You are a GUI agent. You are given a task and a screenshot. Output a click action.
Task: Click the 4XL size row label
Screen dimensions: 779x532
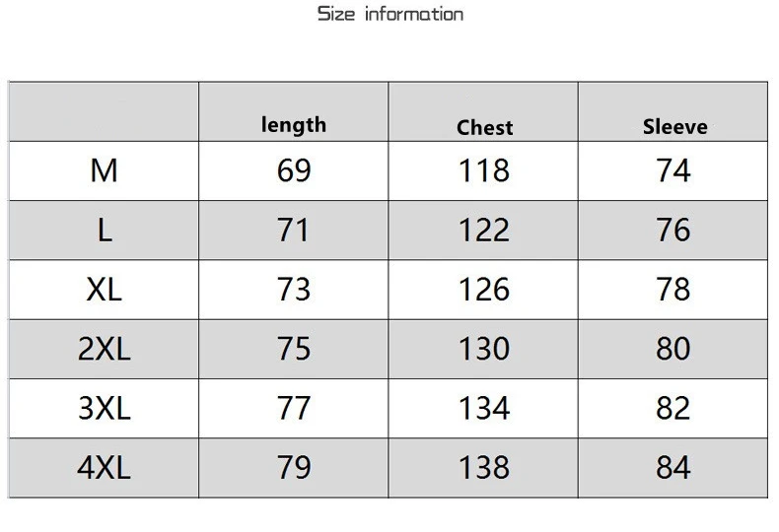(104, 468)
